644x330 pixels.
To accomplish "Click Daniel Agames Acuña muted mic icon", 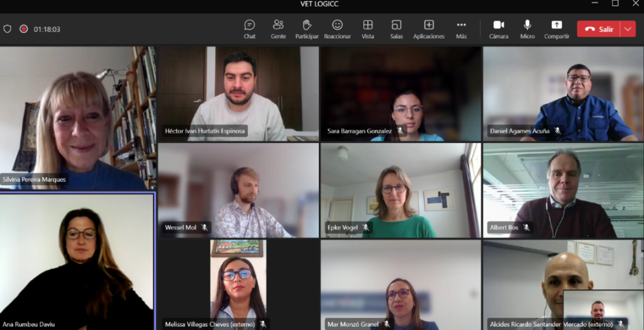I will coord(557,131).
